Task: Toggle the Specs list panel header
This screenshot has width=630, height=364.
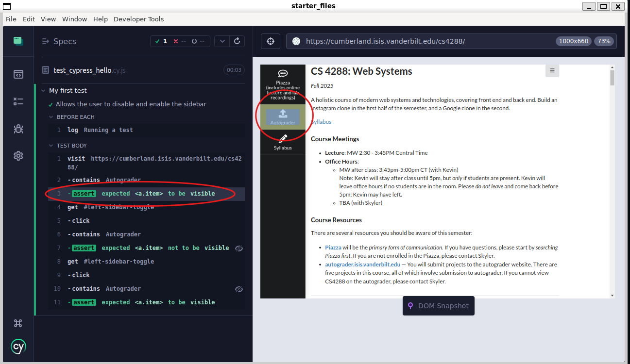Action: [59, 41]
